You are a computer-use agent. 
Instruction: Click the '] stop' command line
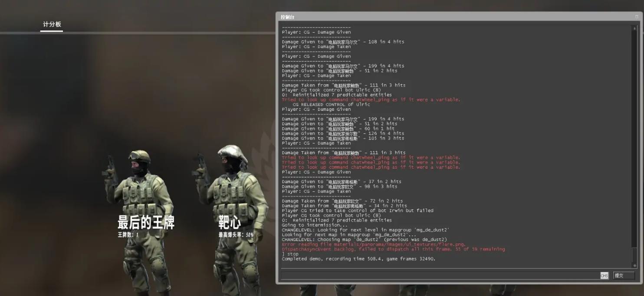point(290,254)
